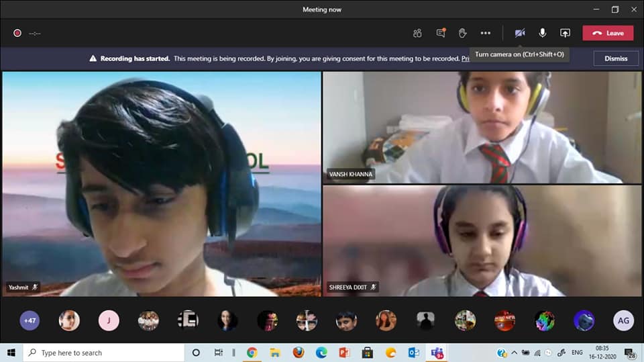Show hidden system tray icons

click(x=515, y=353)
